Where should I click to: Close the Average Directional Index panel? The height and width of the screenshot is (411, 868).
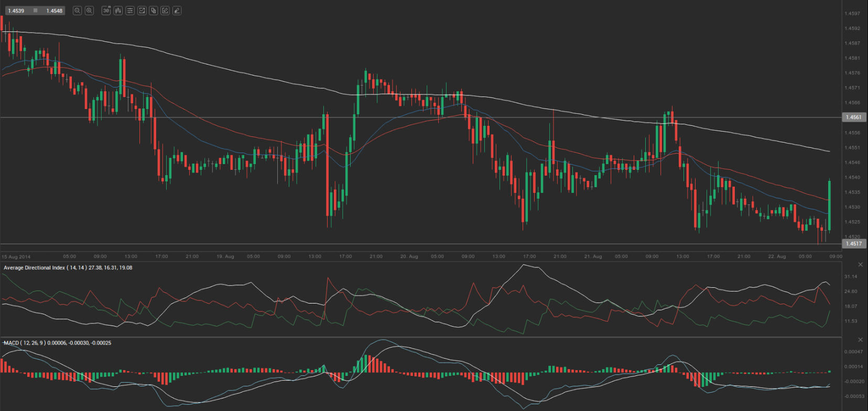860,265
